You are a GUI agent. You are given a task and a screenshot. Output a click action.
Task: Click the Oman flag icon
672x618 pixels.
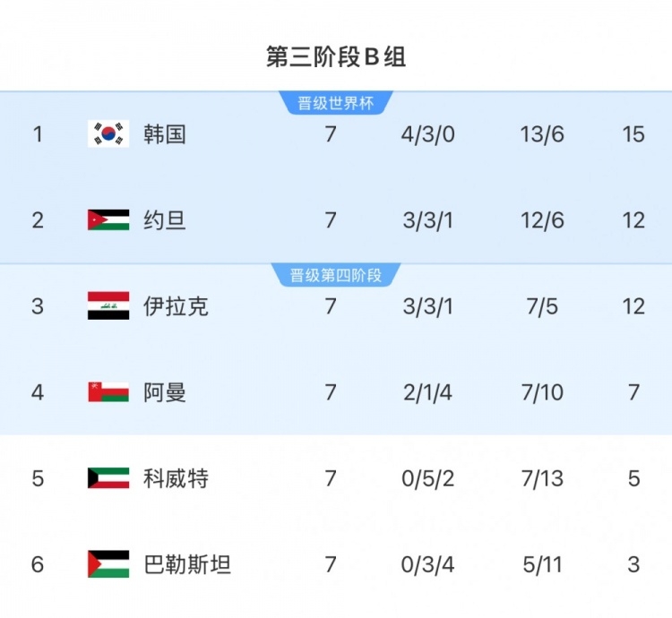tap(108, 392)
